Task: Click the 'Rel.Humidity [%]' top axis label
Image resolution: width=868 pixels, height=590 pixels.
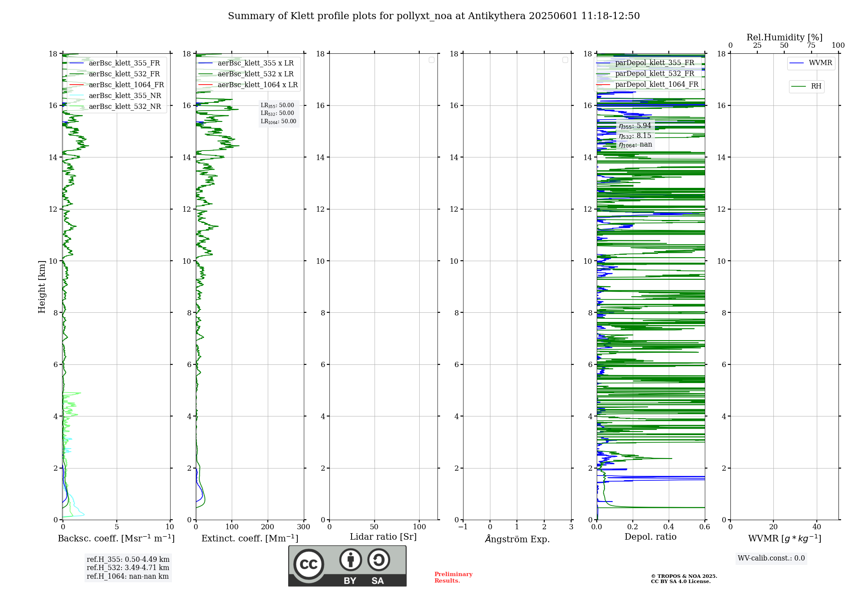Action: [785, 37]
